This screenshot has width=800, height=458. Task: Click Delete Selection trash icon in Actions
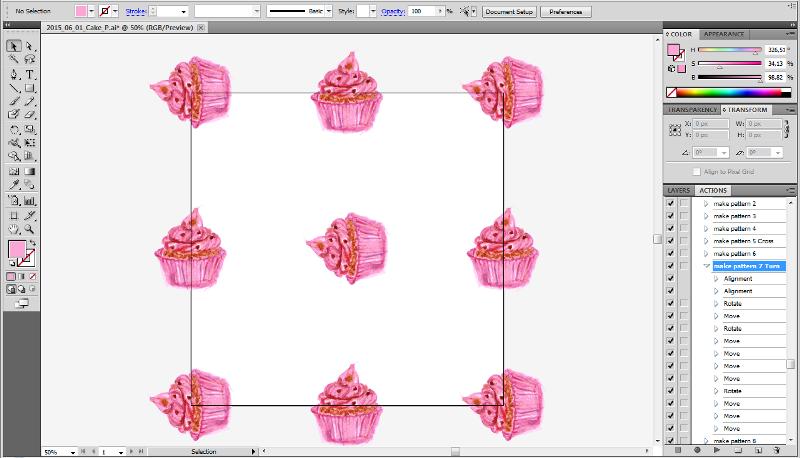[x=777, y=450]
